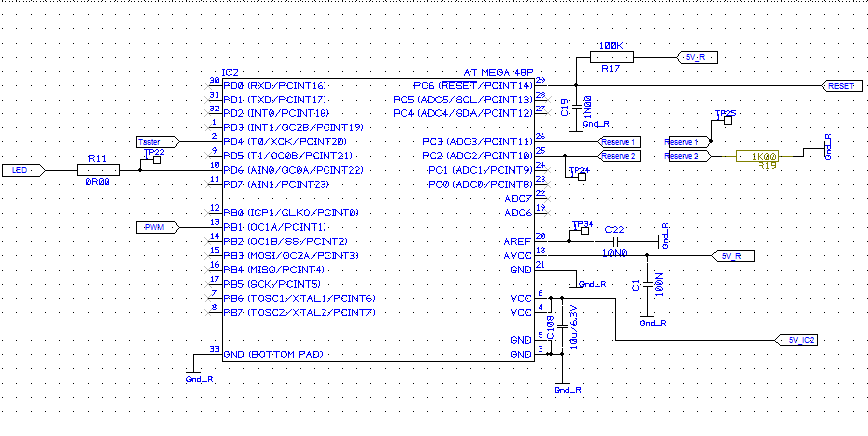Select the 5V_R net label beside R17
Viewport: 868px width, 436px height.
click(x=698, y=57)
